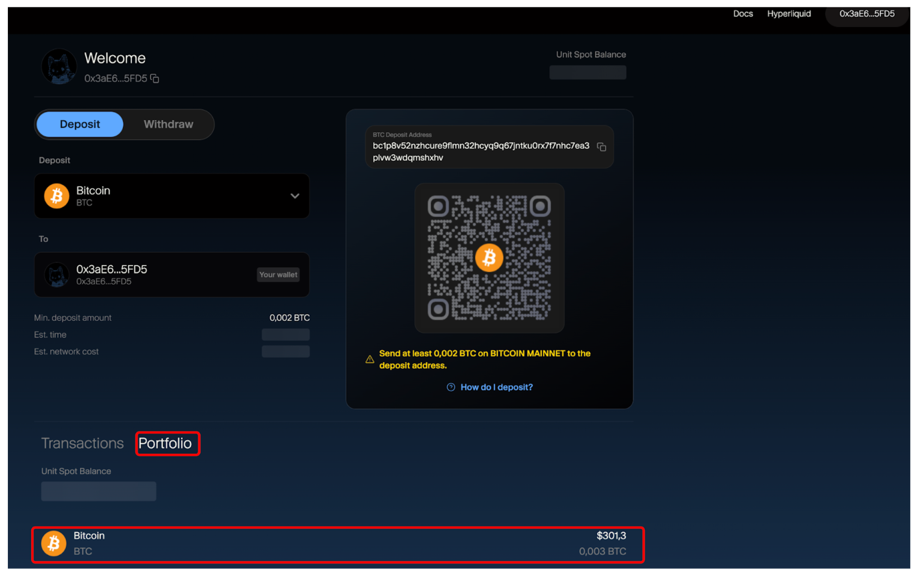Image resolution: width=924 pixels, height=582 pixels.
Task: Click the question mark help icon
Action: pos(450,387)
